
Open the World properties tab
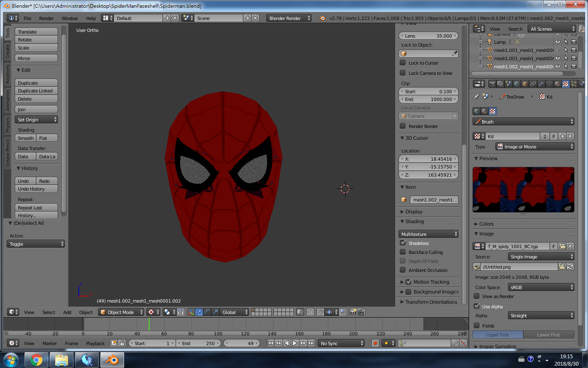click(x=517, y=84)
